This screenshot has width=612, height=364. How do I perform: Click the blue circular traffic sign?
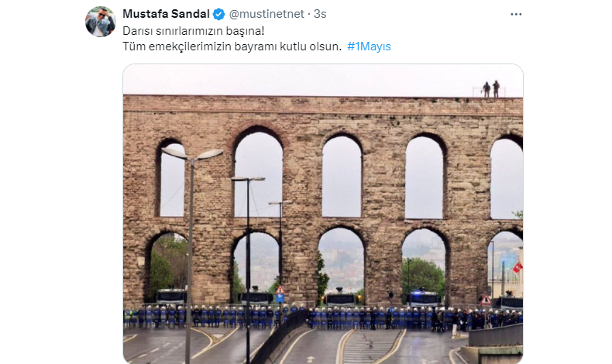click(x=280, y=298)
